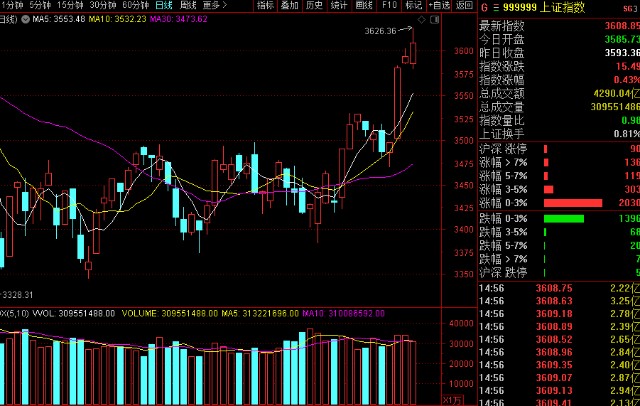Open the 历史 history button

click(x=314, y=5)
